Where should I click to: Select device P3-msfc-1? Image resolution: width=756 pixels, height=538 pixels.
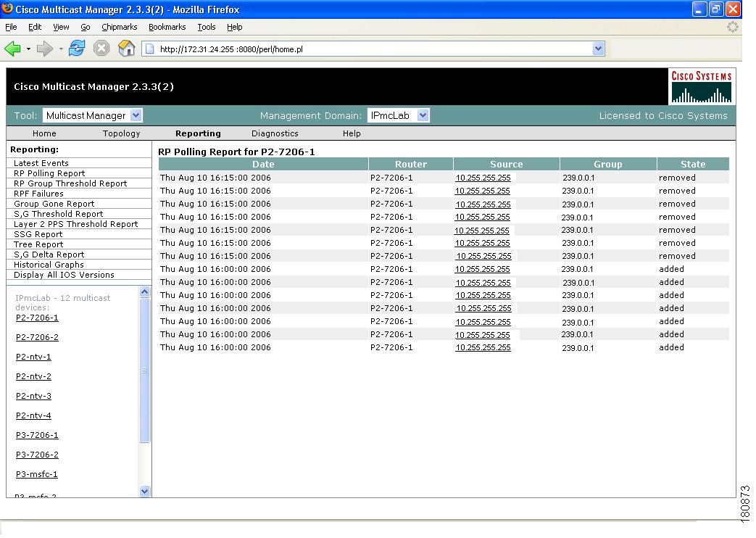(x=37, y=474)
